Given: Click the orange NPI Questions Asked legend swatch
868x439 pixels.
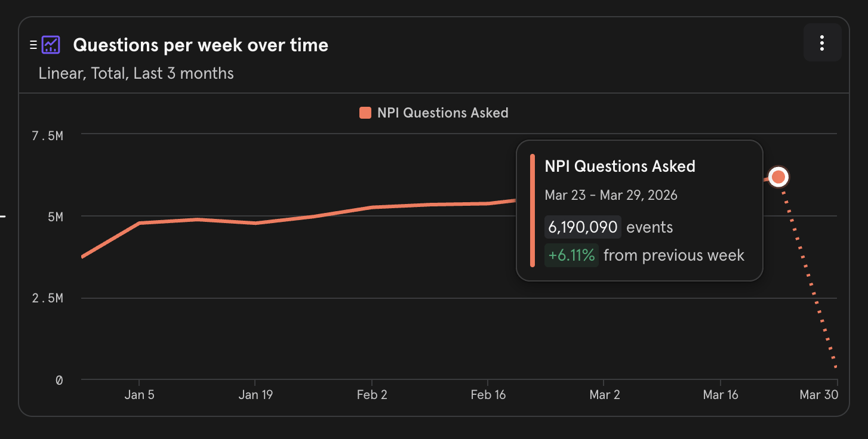Looking at the screenshot, I should [x=365, y=113].
